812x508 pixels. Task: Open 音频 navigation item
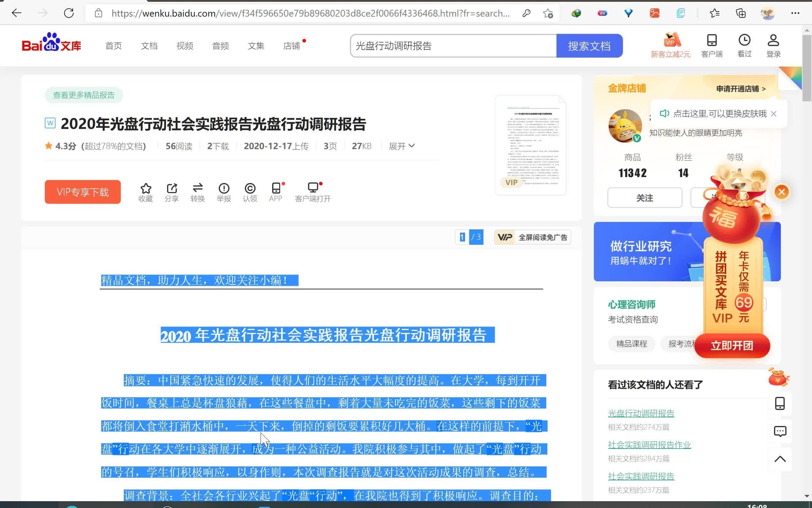click(x=220, y=46)
